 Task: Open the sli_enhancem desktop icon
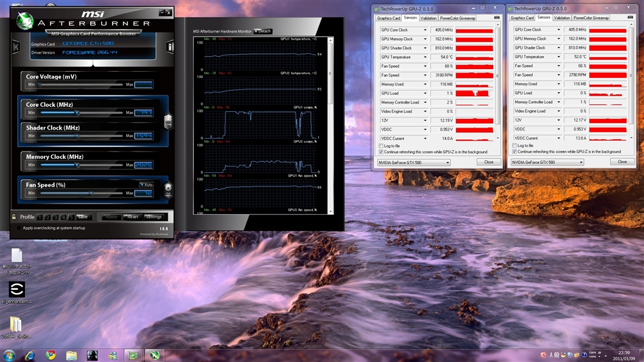tap(16, 292)
